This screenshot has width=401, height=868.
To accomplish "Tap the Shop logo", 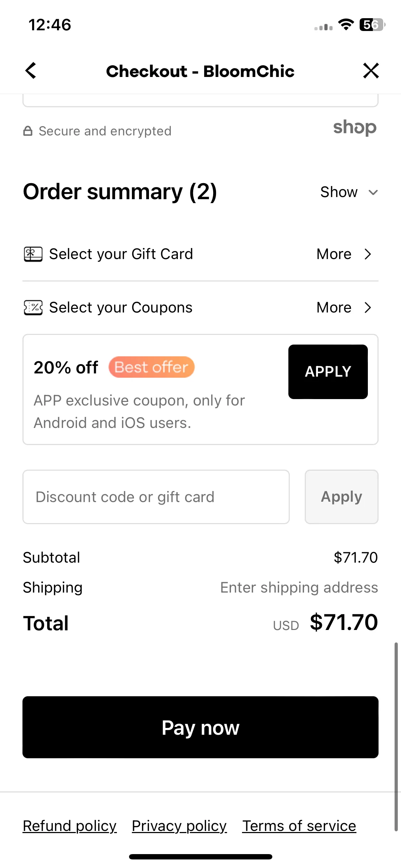I will [x=355, y=128].
